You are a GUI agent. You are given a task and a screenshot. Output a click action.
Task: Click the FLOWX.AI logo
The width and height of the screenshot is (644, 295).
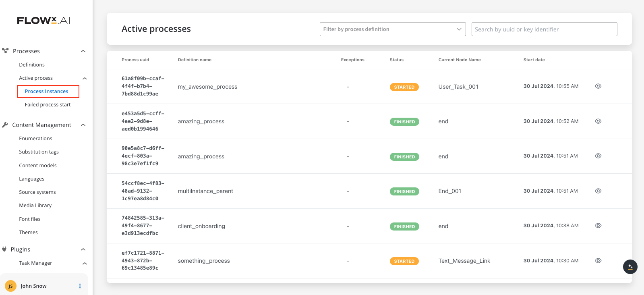tap(43, 21)
